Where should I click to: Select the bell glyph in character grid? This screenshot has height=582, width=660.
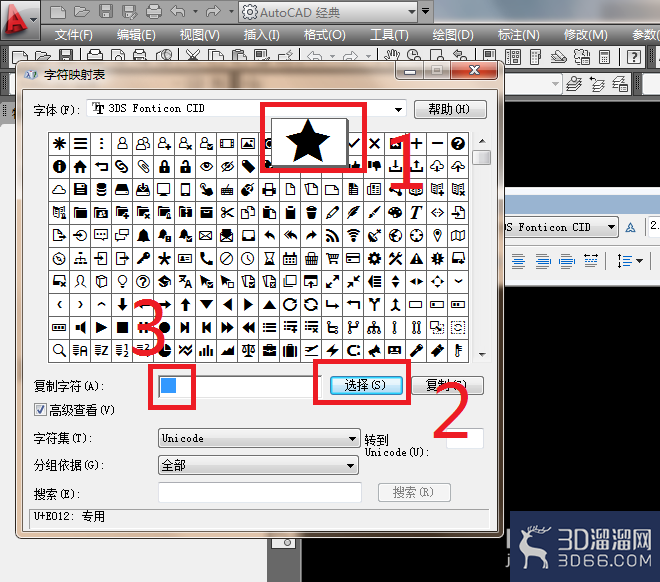coord(143,236)
